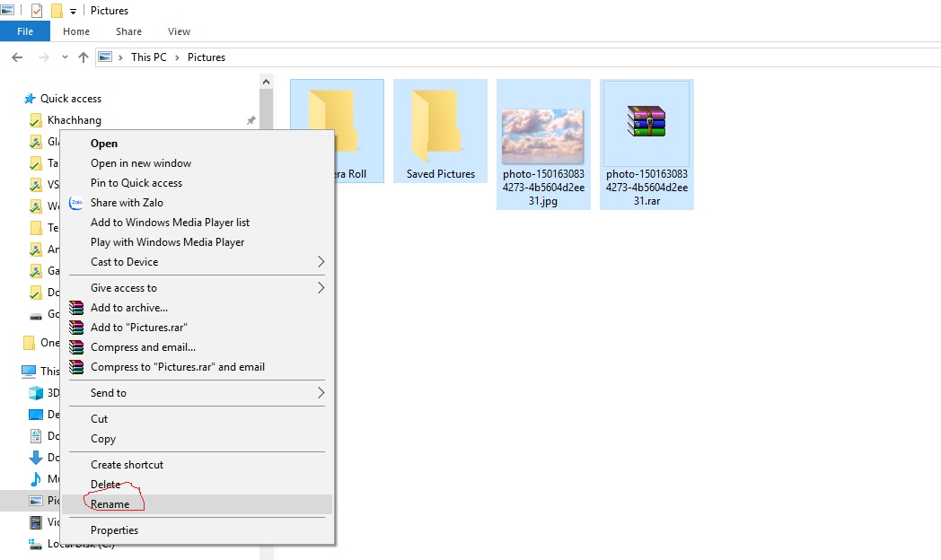The image size is (941, 560).
Task: Open the File ribbon tab
Action: click(25, 31)
